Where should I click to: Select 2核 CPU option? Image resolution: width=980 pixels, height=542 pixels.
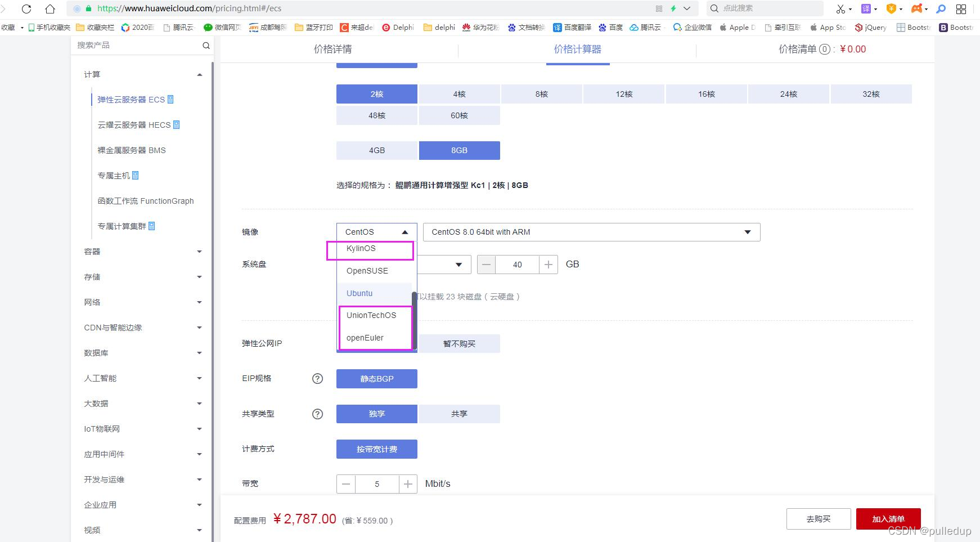377,94
